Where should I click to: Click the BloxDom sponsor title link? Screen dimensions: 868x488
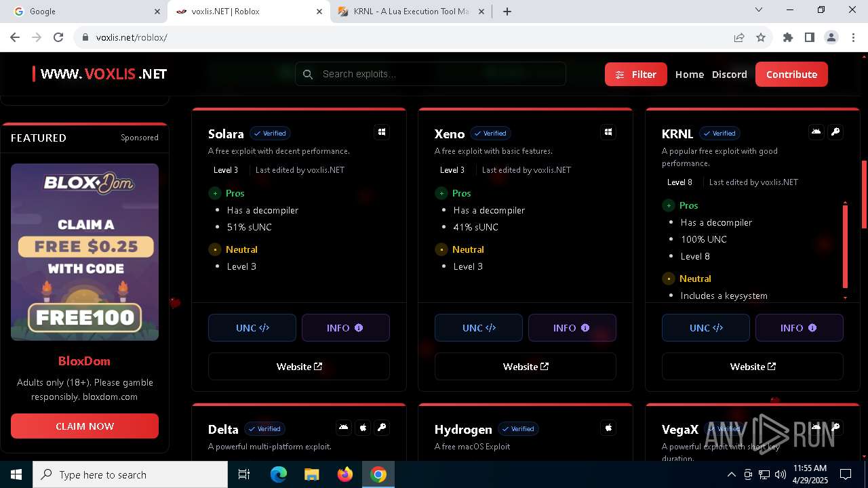tap(84, 361)
